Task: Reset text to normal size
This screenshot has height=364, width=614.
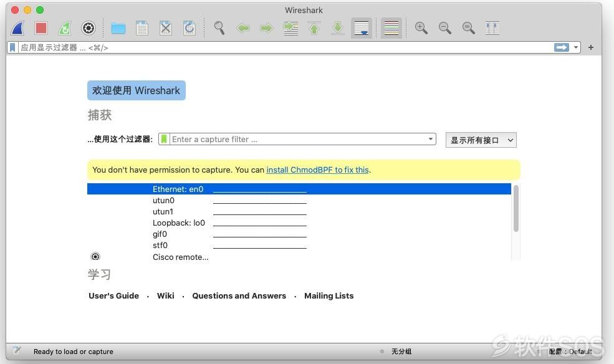Action: pos(468,28)
